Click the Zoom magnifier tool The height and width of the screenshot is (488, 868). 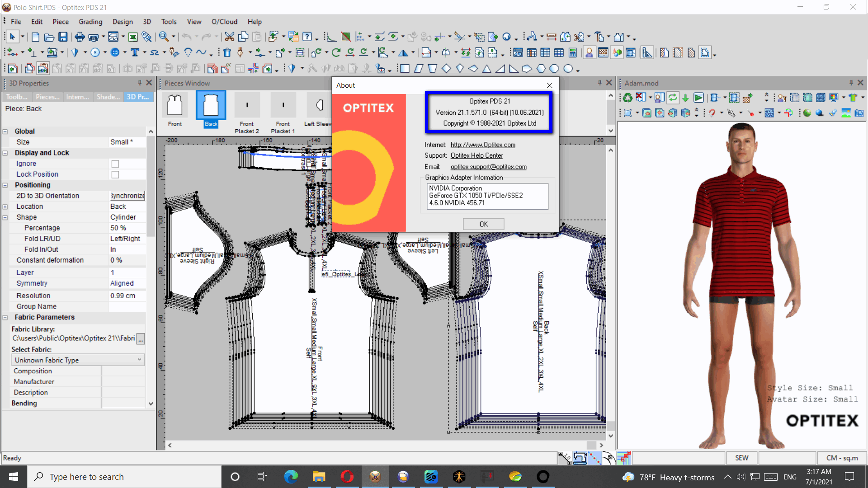click(x=164, y=37)
